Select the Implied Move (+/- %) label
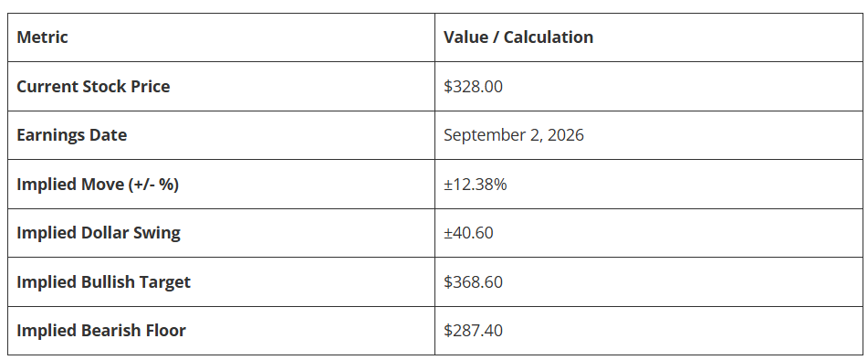868x360 pixels. click(98, 184)
